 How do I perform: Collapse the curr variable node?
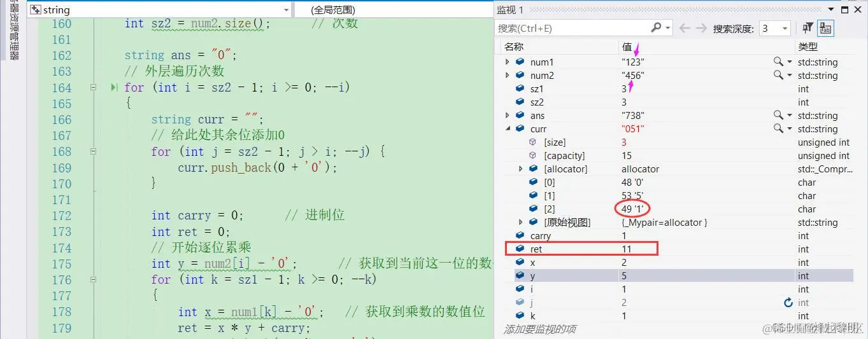(x=508, y=128)
